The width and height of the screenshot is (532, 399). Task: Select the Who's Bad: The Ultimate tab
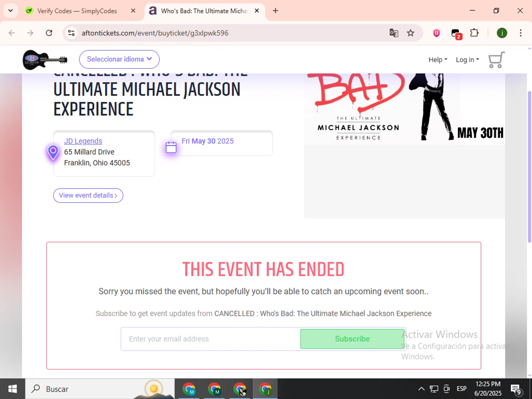[204, 11]
